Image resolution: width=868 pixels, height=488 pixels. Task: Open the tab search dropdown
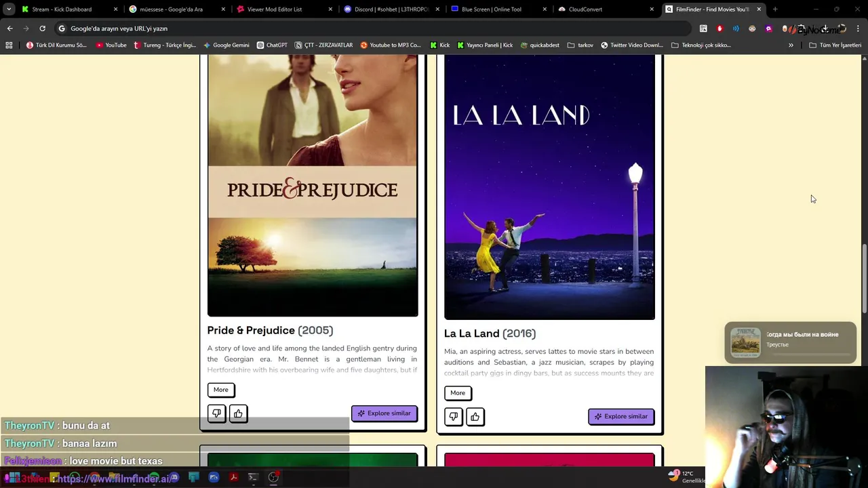coord(9,9)
